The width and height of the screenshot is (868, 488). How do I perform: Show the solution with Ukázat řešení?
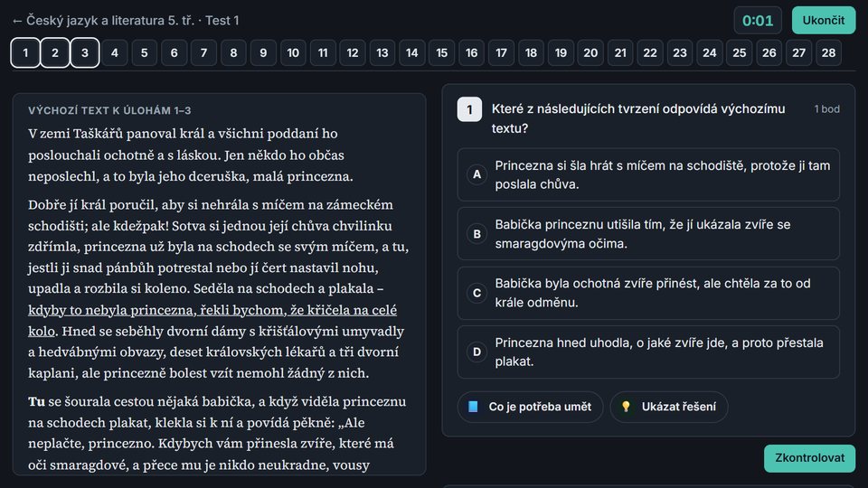click(x=669, y=407)
